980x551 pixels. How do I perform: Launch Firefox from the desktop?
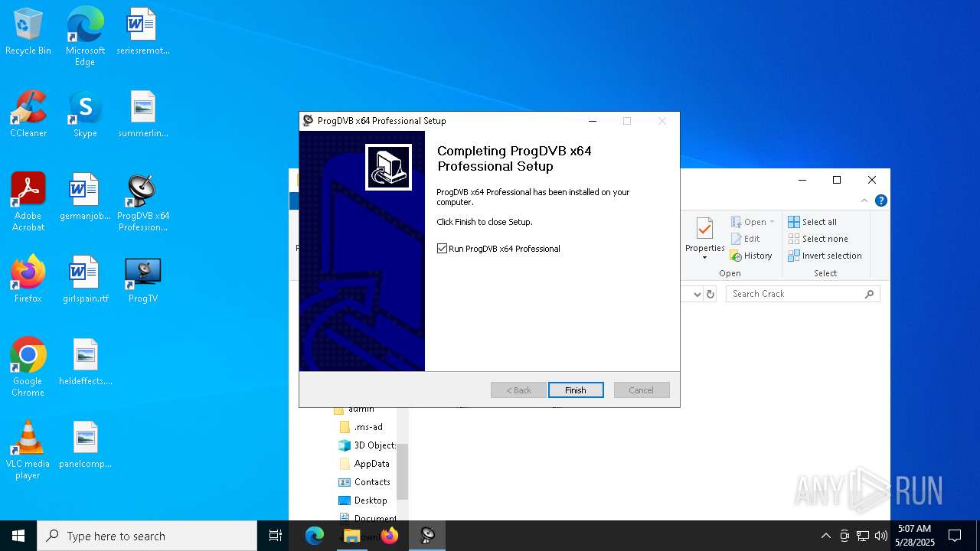pyautogui.click(x=28, y=280)
